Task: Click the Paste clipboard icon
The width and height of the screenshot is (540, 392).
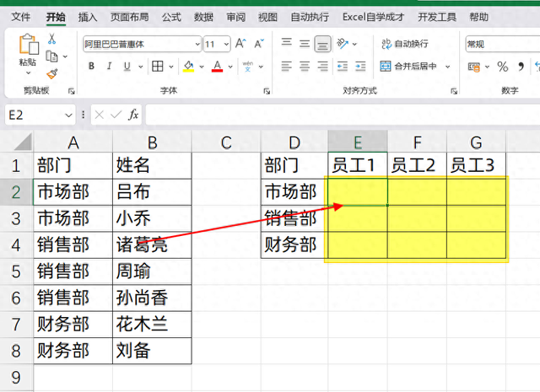Action: [28, 44]
